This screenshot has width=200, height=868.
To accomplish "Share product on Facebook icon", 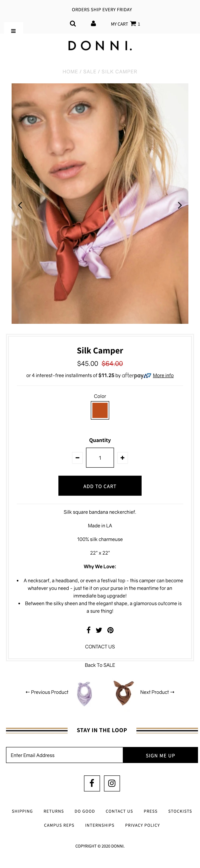I will [x=88, y=630].
